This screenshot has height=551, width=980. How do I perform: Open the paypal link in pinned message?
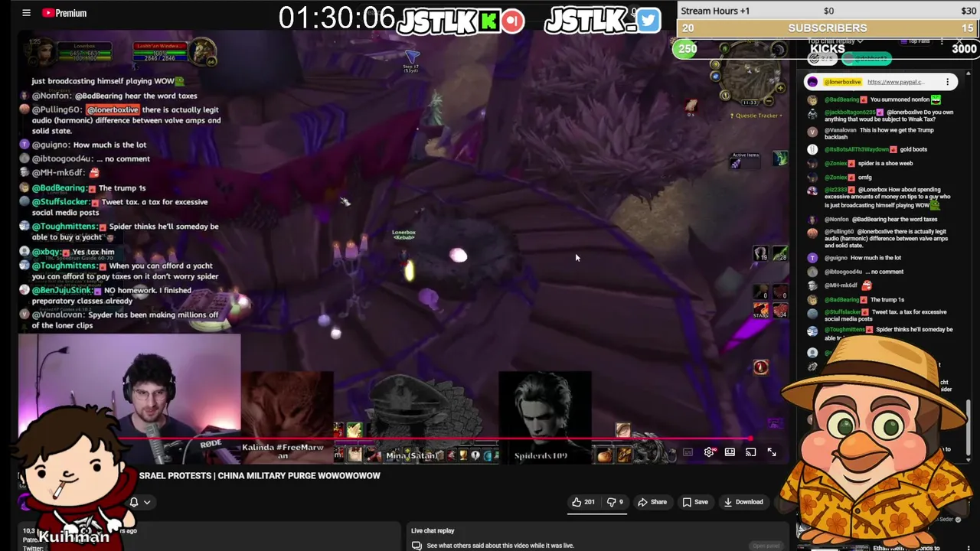(x=896, y=82)
